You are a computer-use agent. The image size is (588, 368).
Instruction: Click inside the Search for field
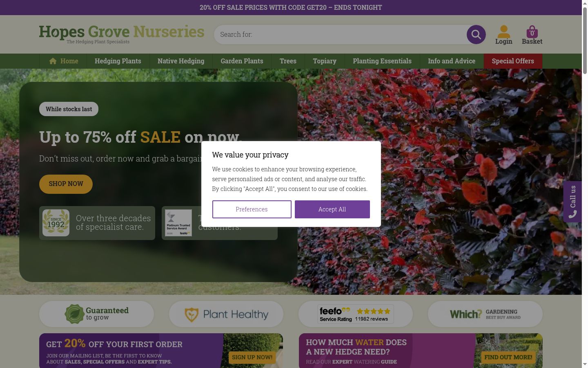point(341,34)
